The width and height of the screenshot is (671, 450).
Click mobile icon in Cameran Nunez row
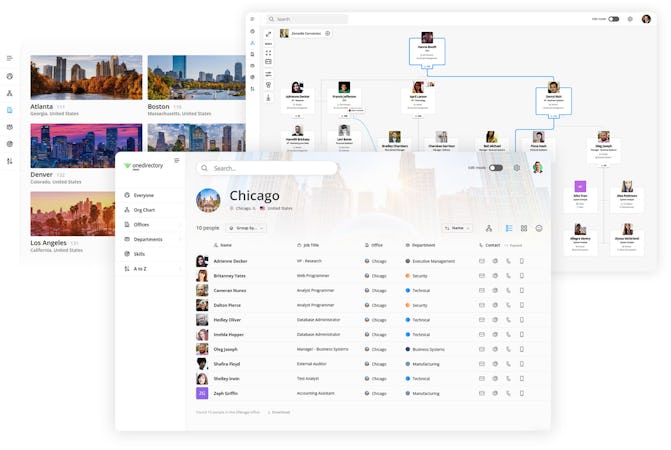pyautogui.click(x=522, y=290)
